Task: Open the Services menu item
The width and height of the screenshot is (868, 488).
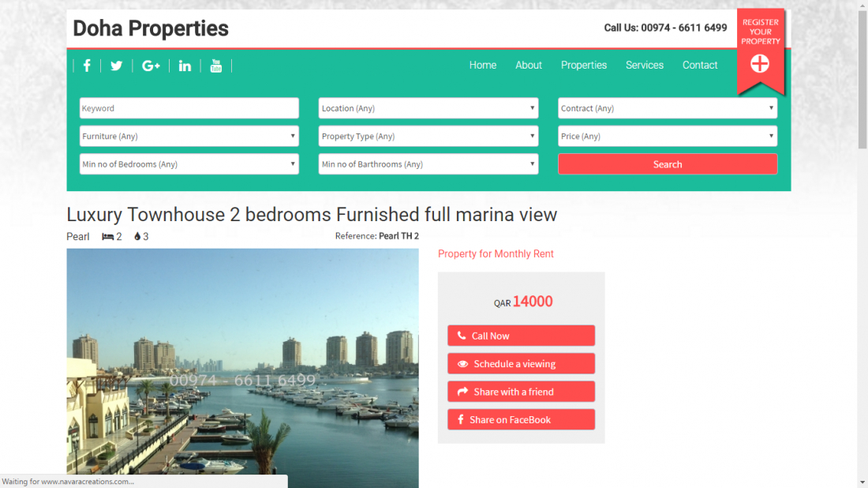Action: click(x=645, y=66)
